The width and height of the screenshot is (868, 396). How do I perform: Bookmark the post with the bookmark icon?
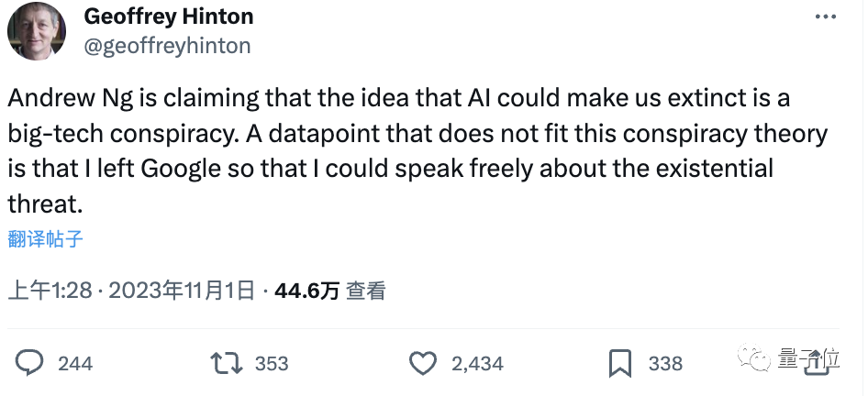pos(620,363)
